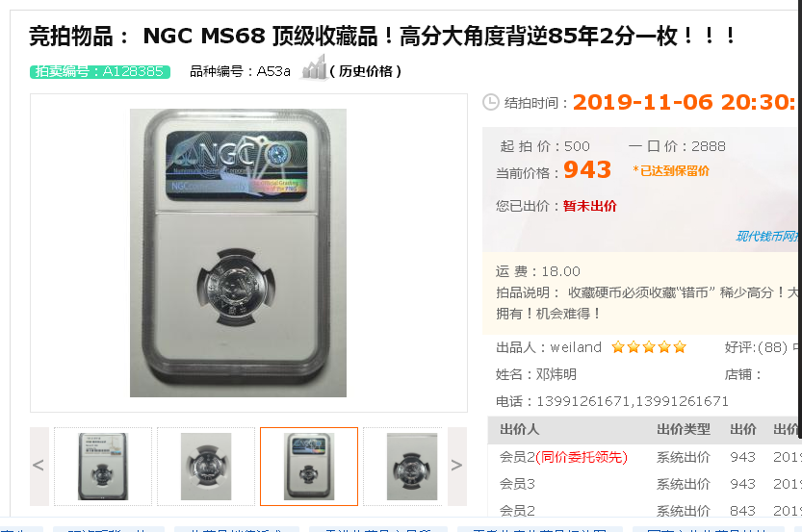Click the seller name weiland

pyautogui.click(x=576, y=347)
